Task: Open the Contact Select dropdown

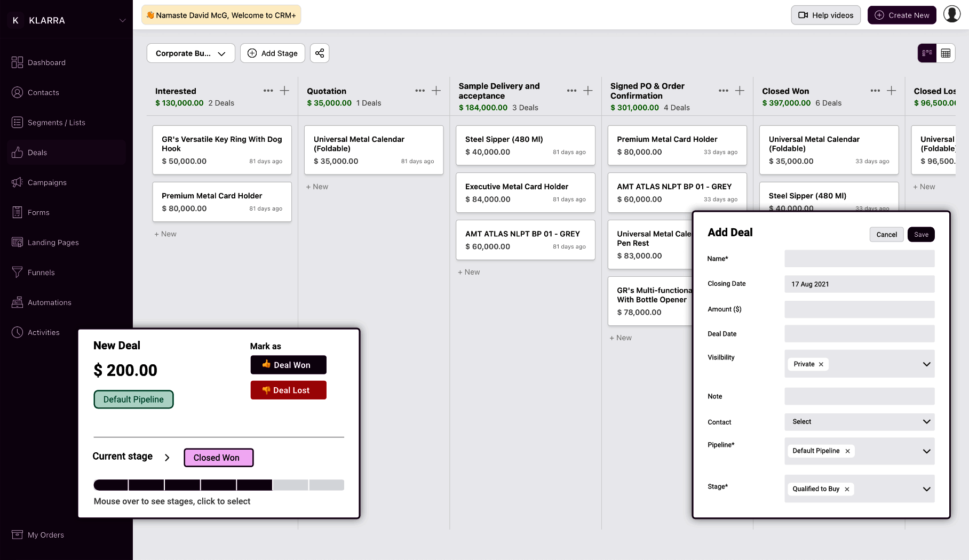Action: click(859, 422)
